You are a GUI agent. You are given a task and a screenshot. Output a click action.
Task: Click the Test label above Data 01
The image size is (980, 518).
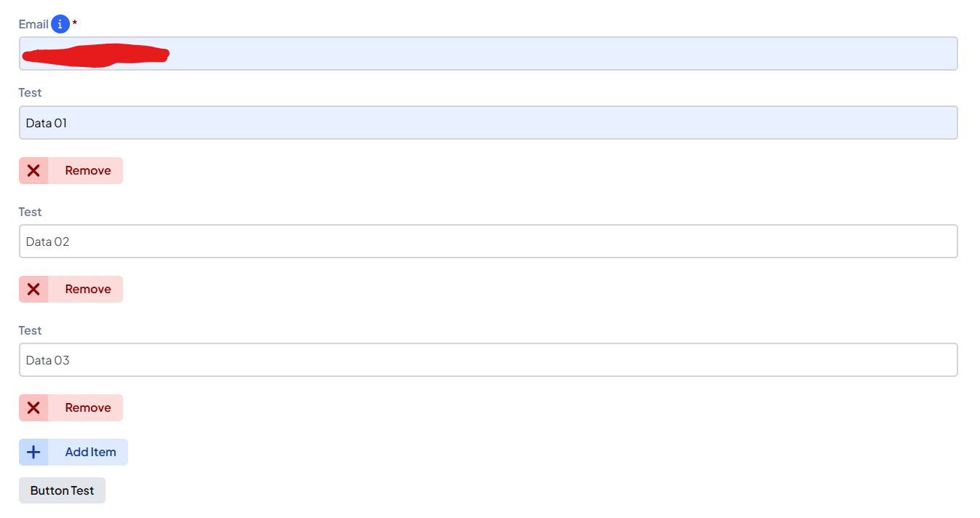click(30, 93)
